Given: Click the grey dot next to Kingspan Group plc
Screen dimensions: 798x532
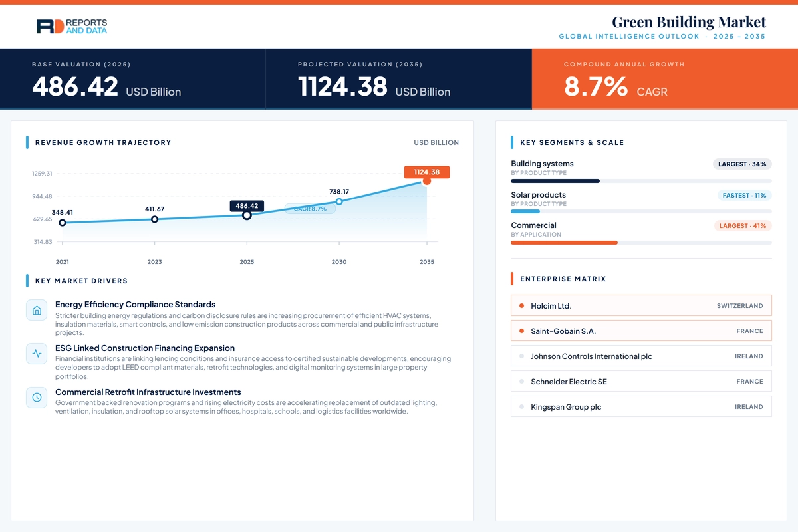Looking at the screenshot, I should 521,407.
